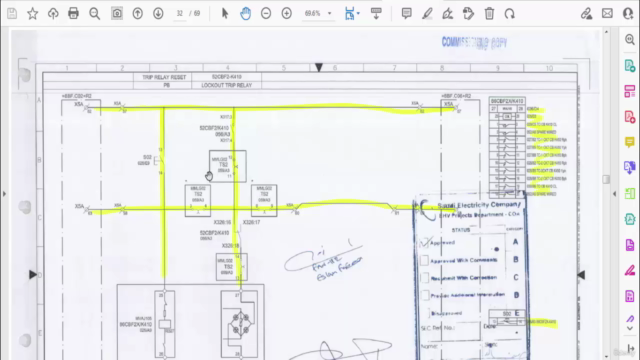The height and width of the screenshot is (360, 640).
Task: Open the purple form tool in right pane
Action: tap(630, 296)
